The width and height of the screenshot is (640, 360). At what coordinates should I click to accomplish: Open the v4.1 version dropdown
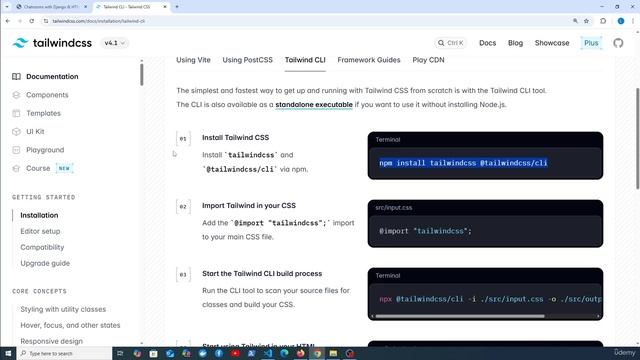(114, 43)
